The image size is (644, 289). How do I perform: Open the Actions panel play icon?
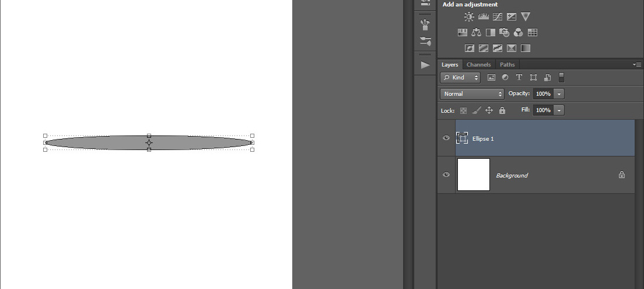click(x=425, y=65)
